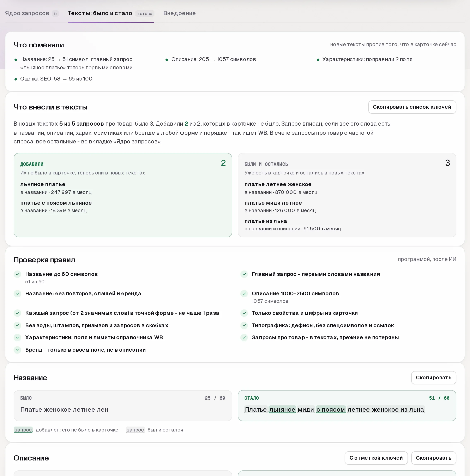Click «91 500 в месяц» frequency text

tap(322, 229)
